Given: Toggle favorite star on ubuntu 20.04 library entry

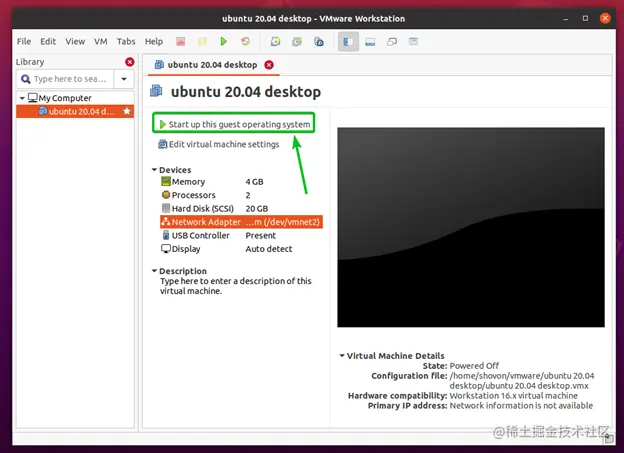Looking at the screenshot, I should pos(127,111).
